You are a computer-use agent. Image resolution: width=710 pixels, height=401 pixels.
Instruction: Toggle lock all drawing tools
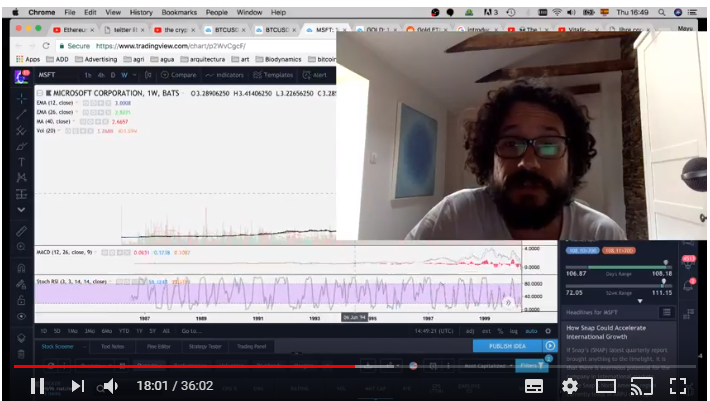coord(21,300)
